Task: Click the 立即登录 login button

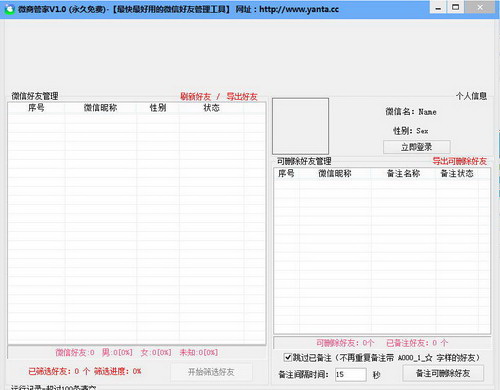Action: (417, 147)
